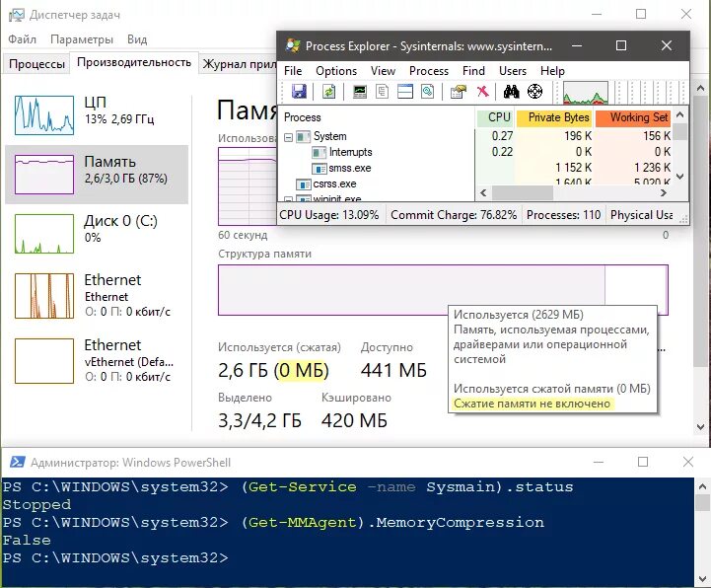Click PowerShell title bar icon

[17, 462]
